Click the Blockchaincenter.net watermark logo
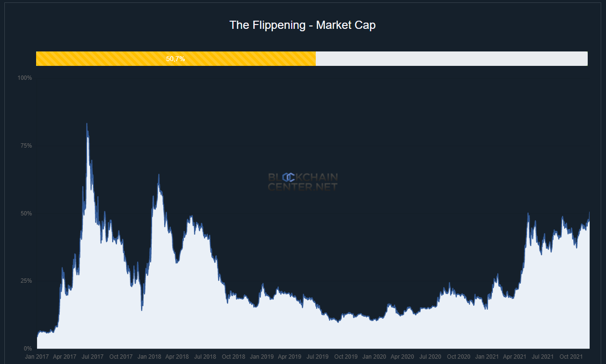The height and width of the screenshot is (364, 606). (x=303, y=182)
